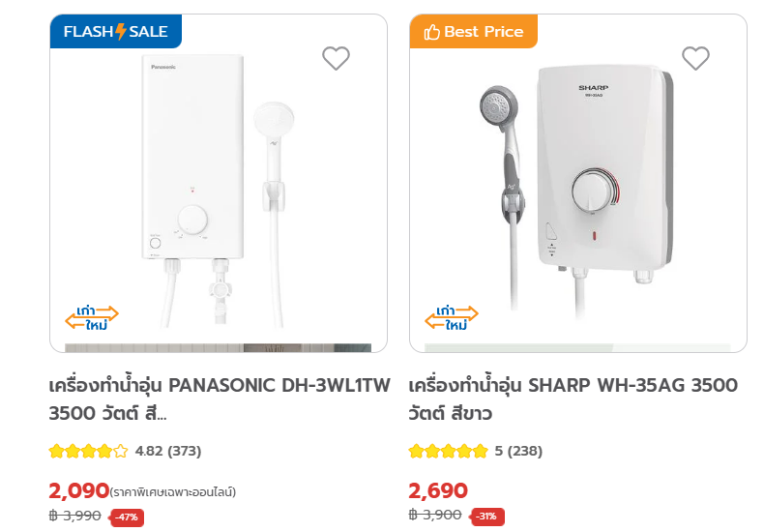This screenshot has height=532, width=764.
Task: Click the Panasonic product star rating
Action: pos(88,451)
